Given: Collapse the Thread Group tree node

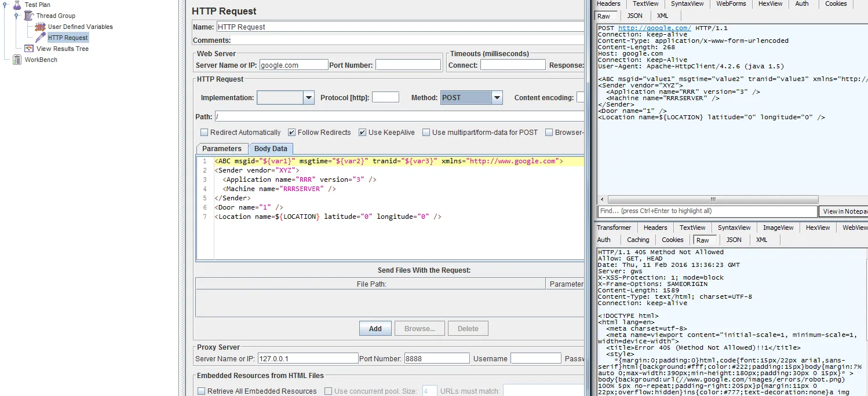Looking at the screenshot, I should pos(17,16).
